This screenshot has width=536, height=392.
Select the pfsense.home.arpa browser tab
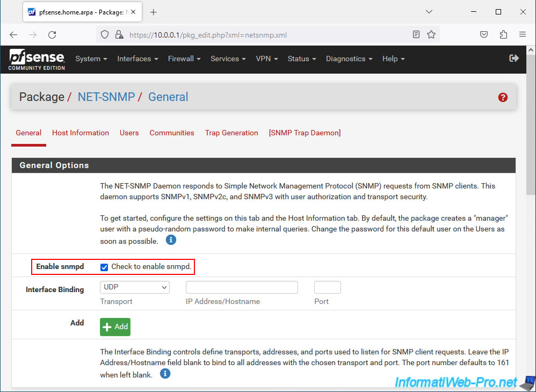(x=82, y=12)
